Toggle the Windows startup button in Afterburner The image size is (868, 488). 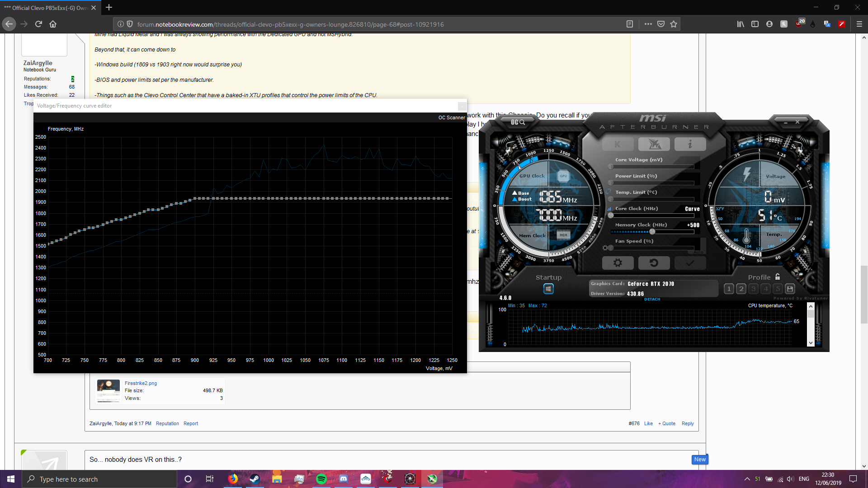coord(548,289)
